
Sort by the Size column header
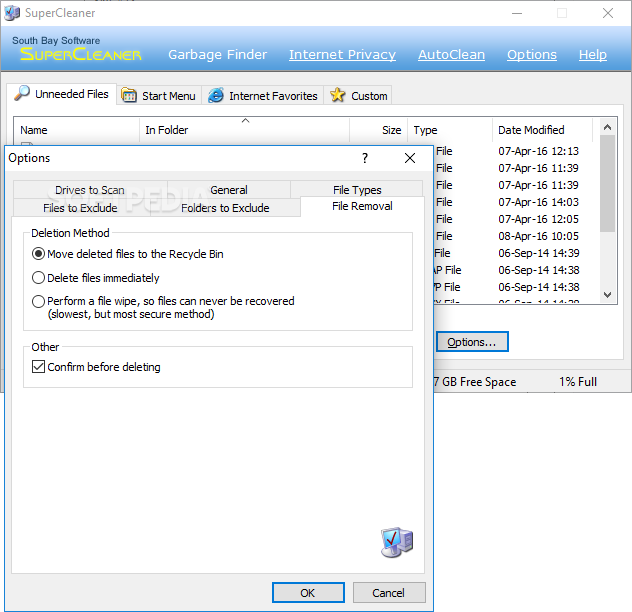378,130
